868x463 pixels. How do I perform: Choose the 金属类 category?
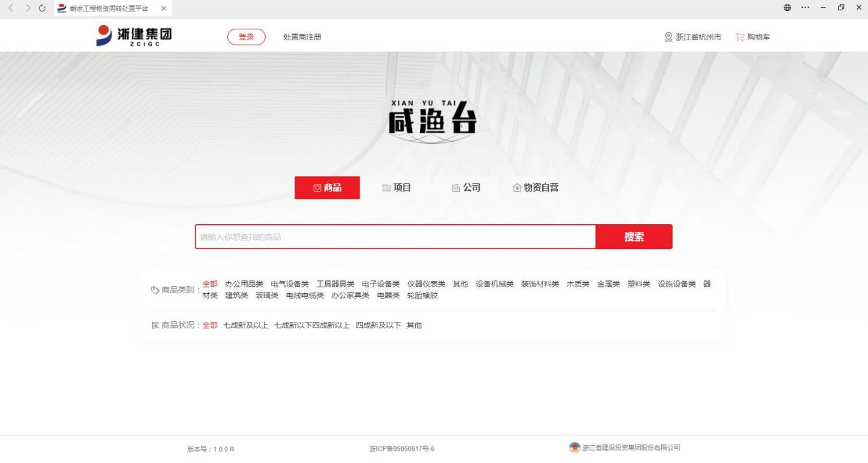609,284
